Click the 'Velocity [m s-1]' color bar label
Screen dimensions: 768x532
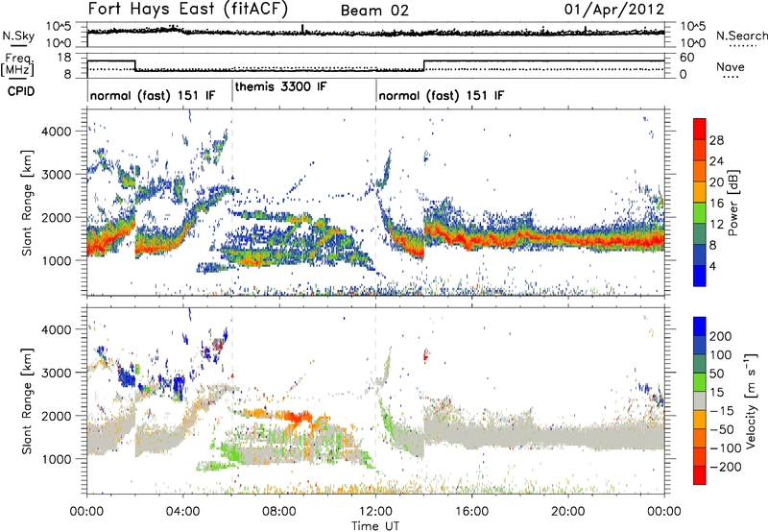[x=751, y=400]
